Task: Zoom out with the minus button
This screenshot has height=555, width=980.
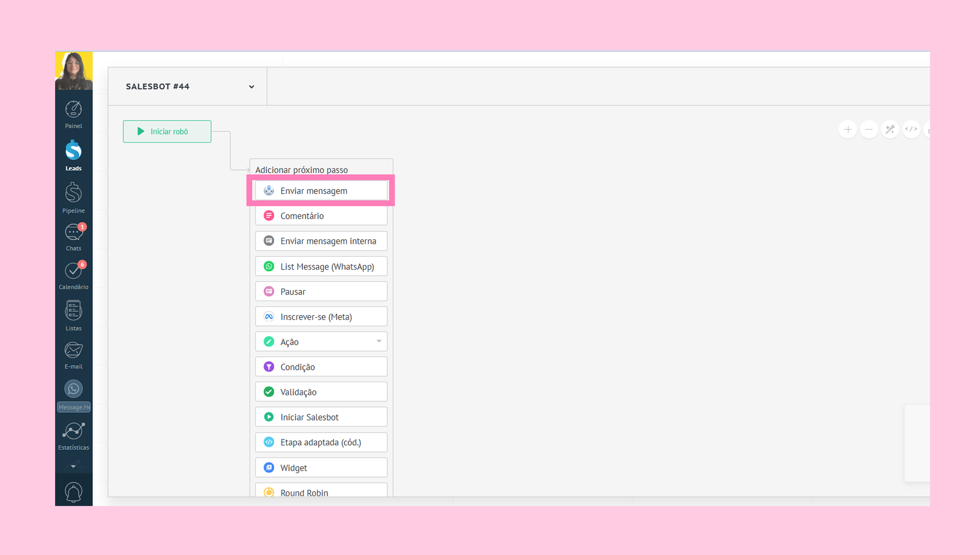Action: click(869, 130)
